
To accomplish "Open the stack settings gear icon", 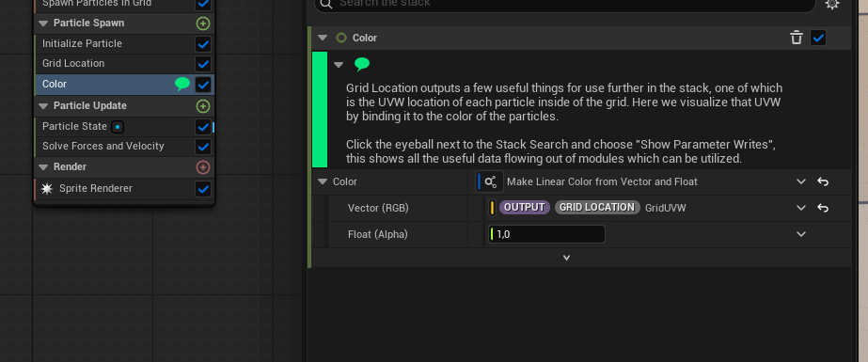I will point(832,4).
